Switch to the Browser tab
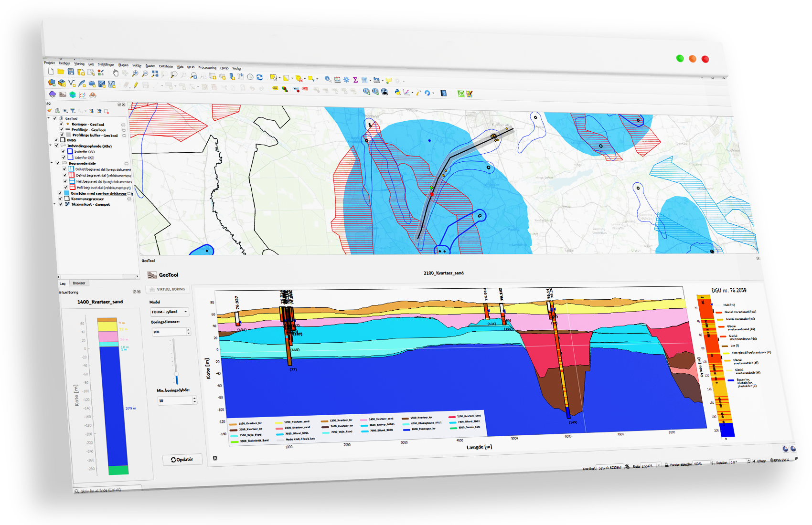The width and height of the screenshot is (812, 525). (79, 283)
